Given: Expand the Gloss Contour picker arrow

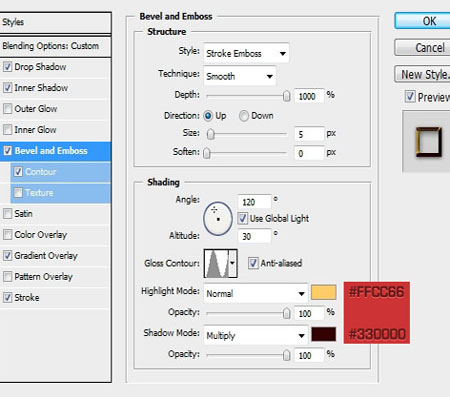Looking at the screenshot, I should (233, 263).
